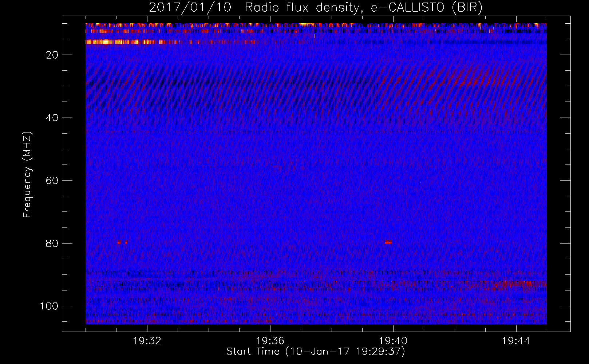Viewport: 589px width, 364px height.
Task: Click the 19:36 time tick label
Action: point(270,341)
